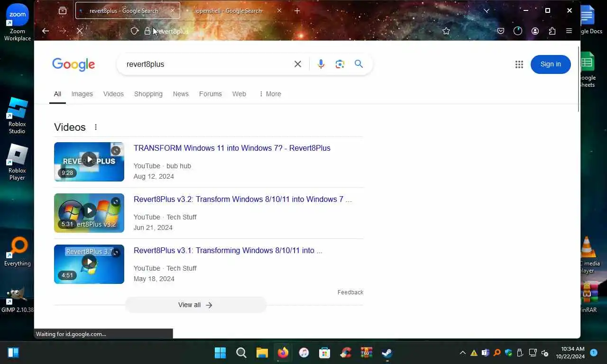
Task: Open WinRAR icon on taskbar
Action: (x=366, y=353)
